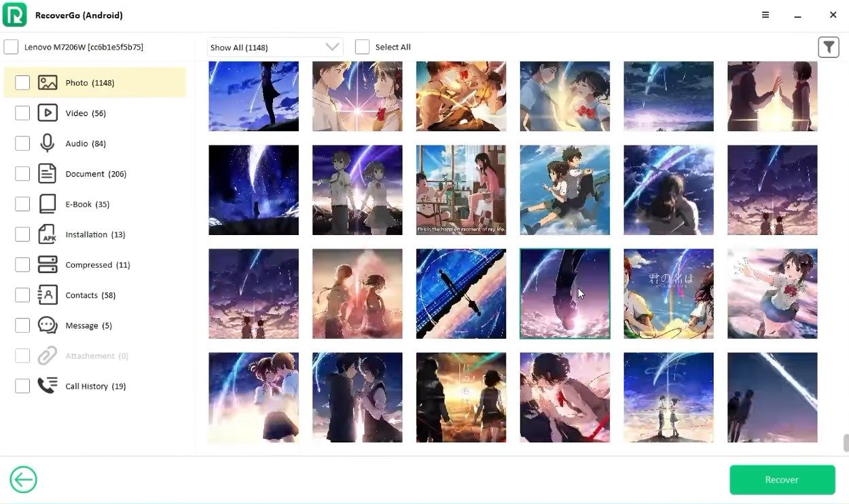Viewport: 849px width, 504px height.
Task: Select the Compressed (11) category
Action: point(95,265)
